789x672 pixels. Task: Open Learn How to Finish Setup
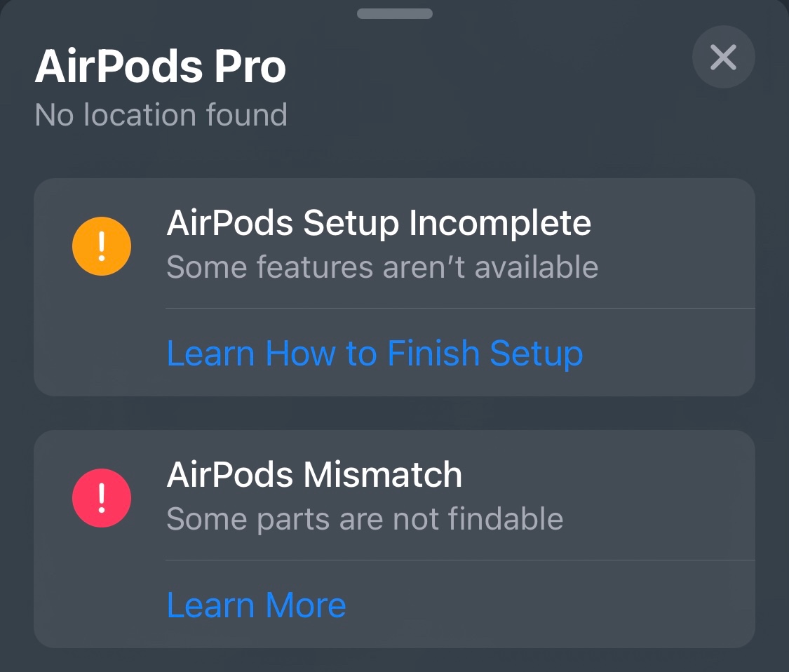point(375,353)
